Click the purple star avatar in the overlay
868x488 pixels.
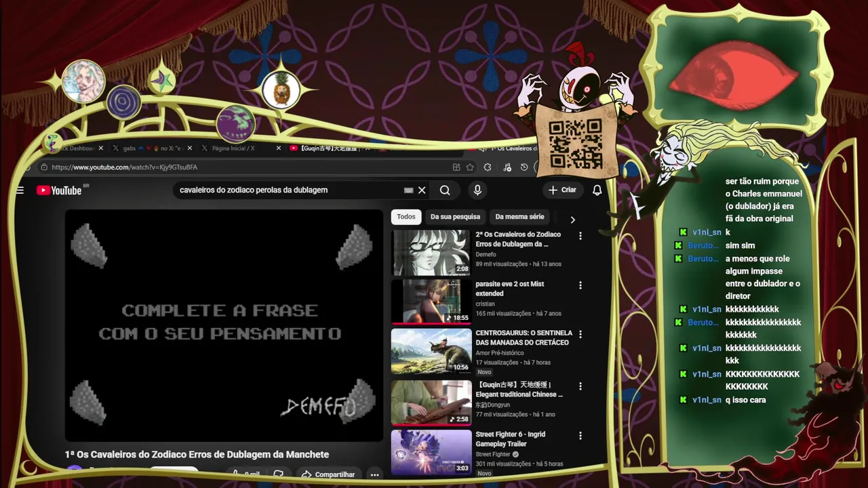(161, 81)
